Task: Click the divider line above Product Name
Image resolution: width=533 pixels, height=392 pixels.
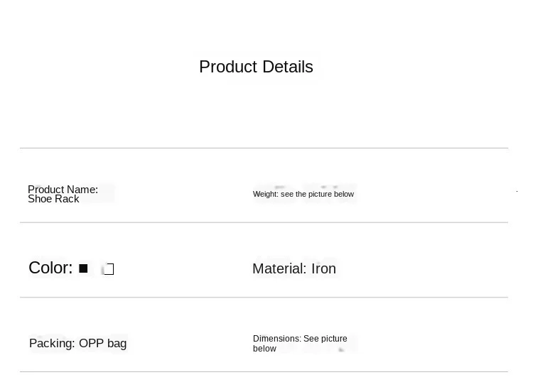Action: click(264, 148)
